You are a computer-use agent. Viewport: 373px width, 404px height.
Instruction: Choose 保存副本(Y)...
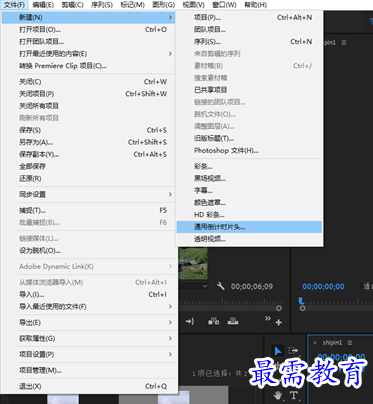click(x=88, y=154)
